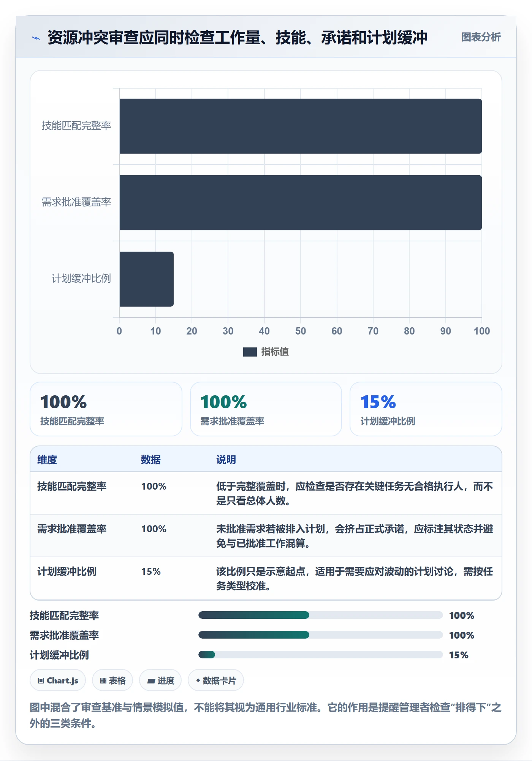
Task: Click the 维度 table column header
Action: click(x=47, y=460)
